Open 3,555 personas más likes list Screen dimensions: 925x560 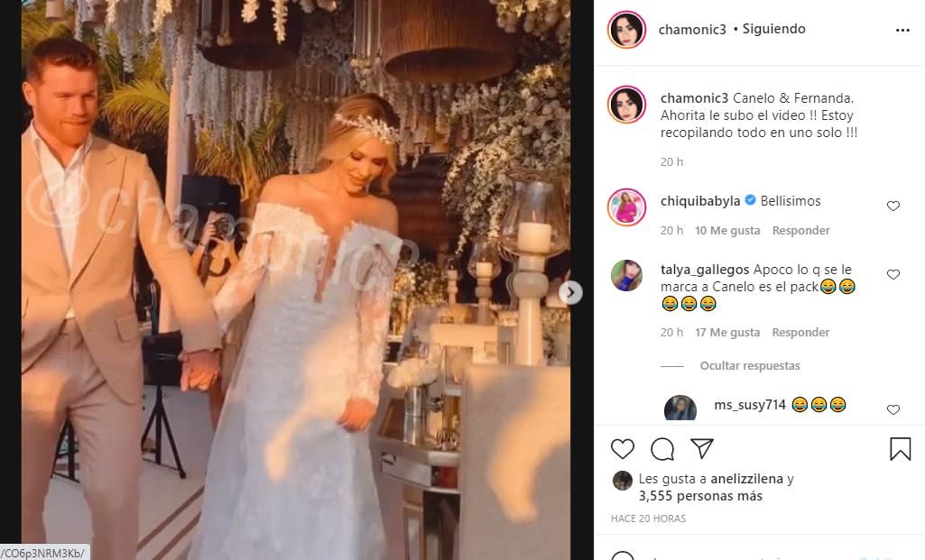pyautogui.click(x=700, y=496)
